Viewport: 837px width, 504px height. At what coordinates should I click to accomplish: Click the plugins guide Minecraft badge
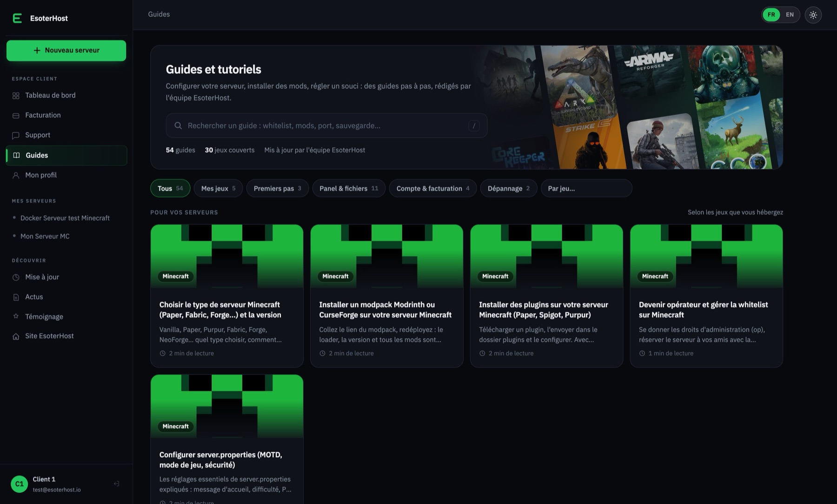click(x=495, y=276)
